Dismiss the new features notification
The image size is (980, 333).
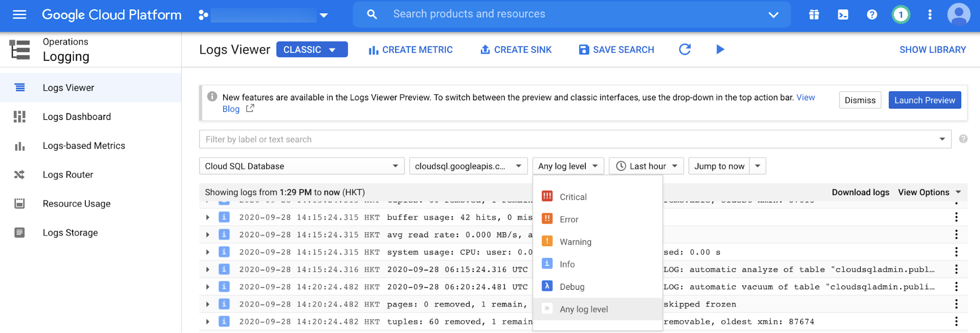coord(859,100)
